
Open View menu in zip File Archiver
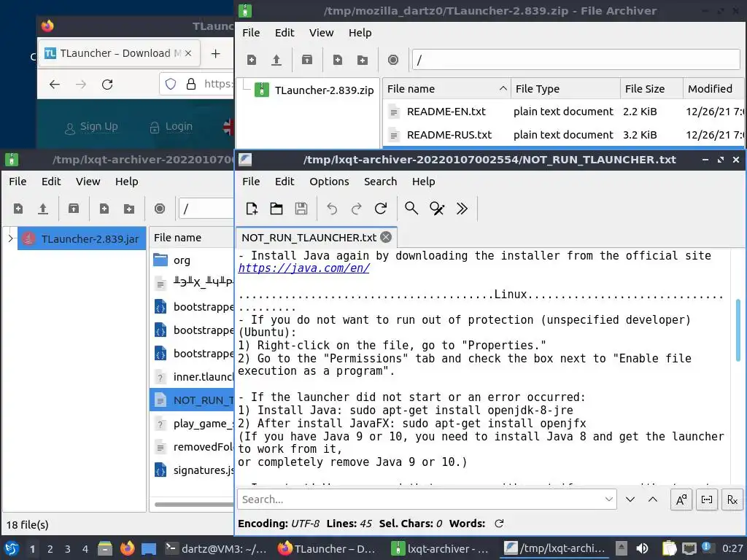tap(321, 33)
